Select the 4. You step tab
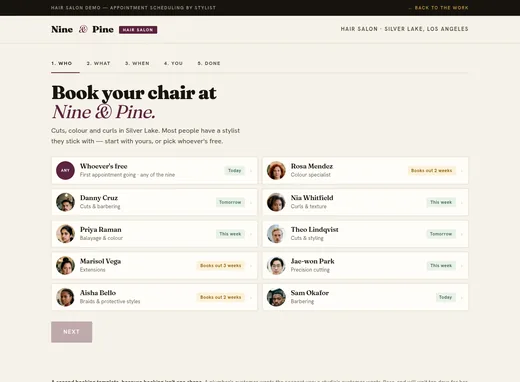Viewport: 520px width, 382px height. point(173,63)
